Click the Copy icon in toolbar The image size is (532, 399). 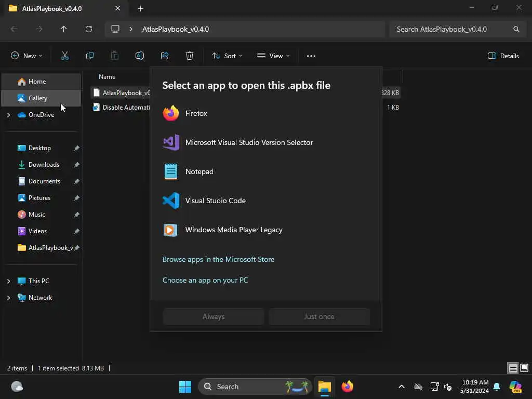click(x=90, y=56)
